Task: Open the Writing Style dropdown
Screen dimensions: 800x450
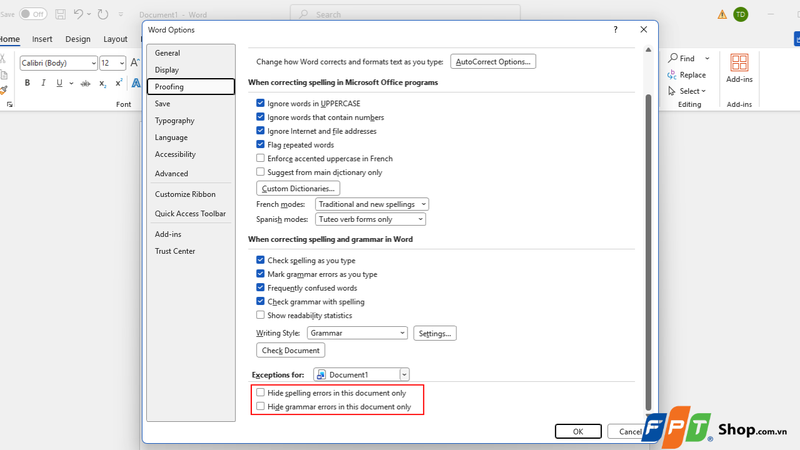Action: tap(357, 333)
